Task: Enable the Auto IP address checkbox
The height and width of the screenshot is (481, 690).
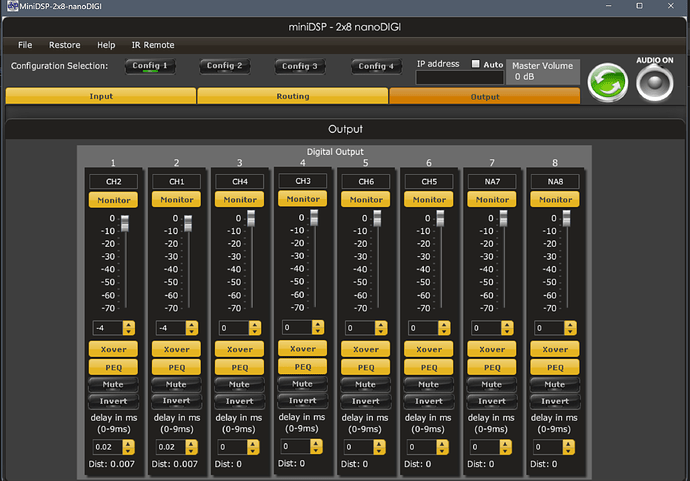Action: (x=475, y=64)
